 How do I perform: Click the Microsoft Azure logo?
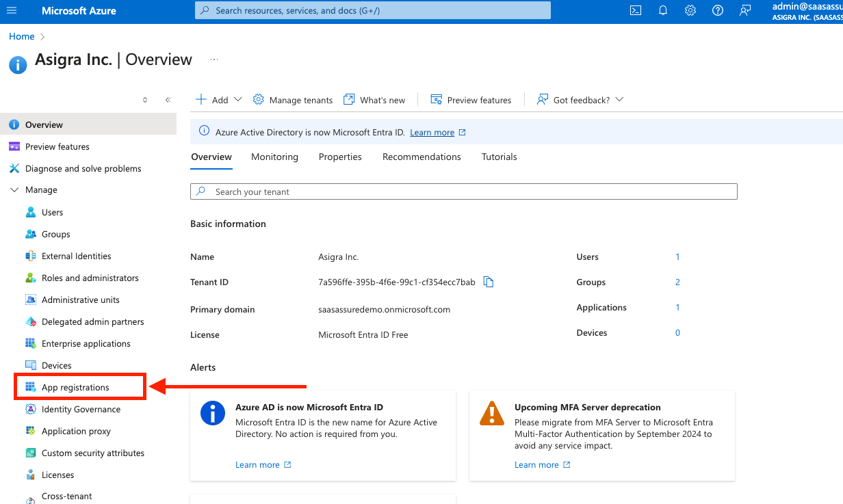77,10
